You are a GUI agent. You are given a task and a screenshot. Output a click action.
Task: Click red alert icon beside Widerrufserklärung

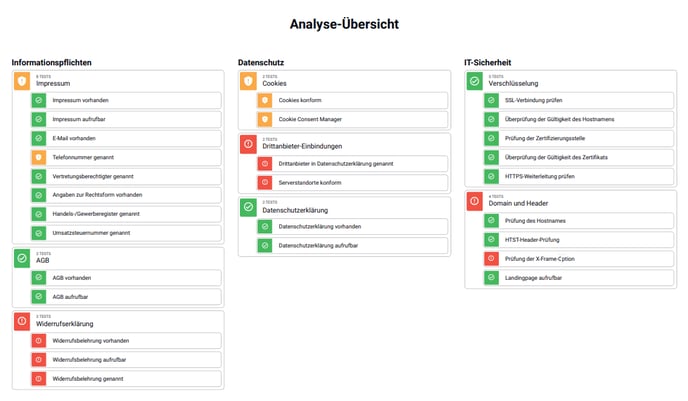[22, 321]
